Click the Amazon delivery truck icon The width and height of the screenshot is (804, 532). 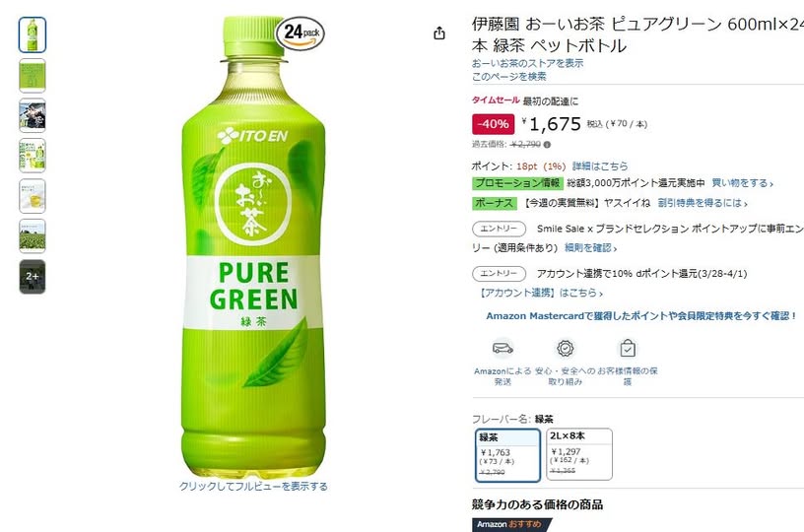click(x=502, y=349)
